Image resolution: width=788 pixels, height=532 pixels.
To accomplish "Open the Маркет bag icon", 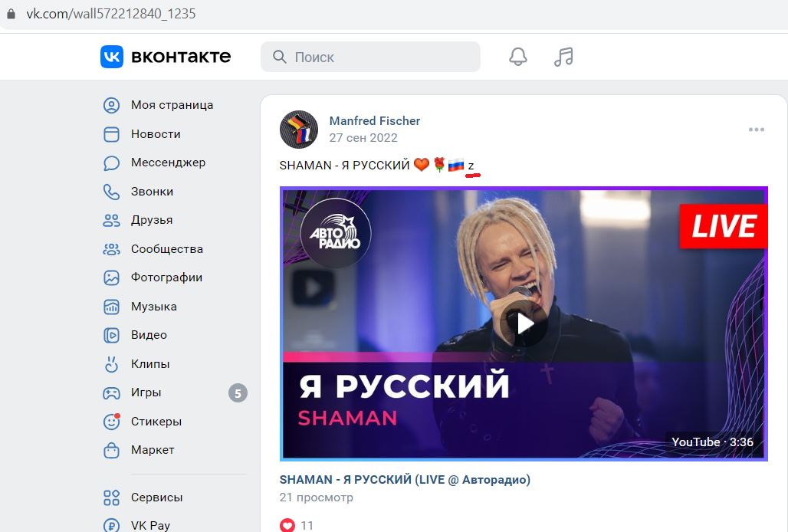I will [111, 450].
